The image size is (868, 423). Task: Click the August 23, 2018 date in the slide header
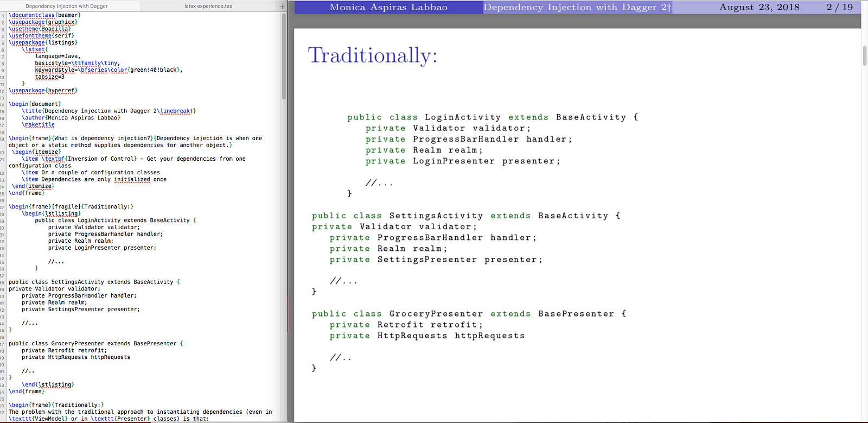tap(759, 7)
